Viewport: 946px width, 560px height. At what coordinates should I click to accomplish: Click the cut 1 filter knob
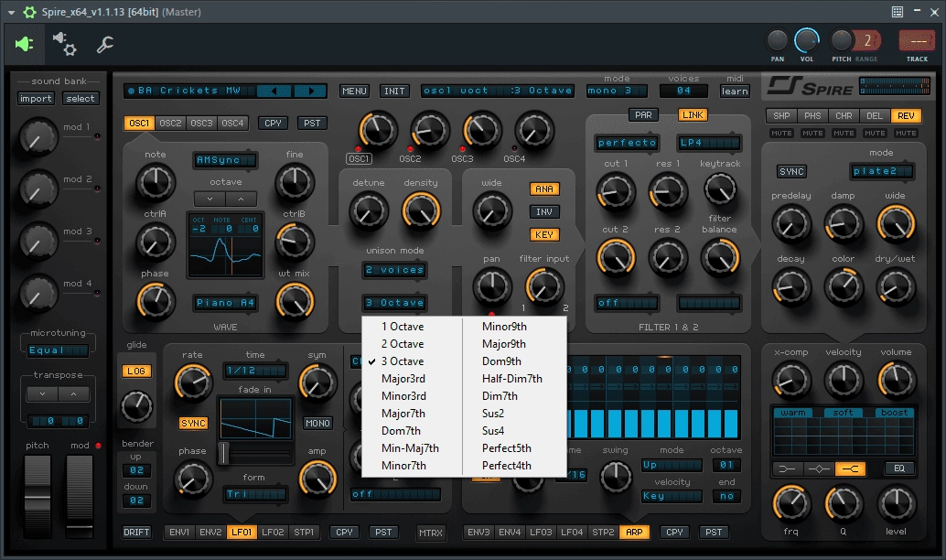pyautogui.click(x=616, y=192)
